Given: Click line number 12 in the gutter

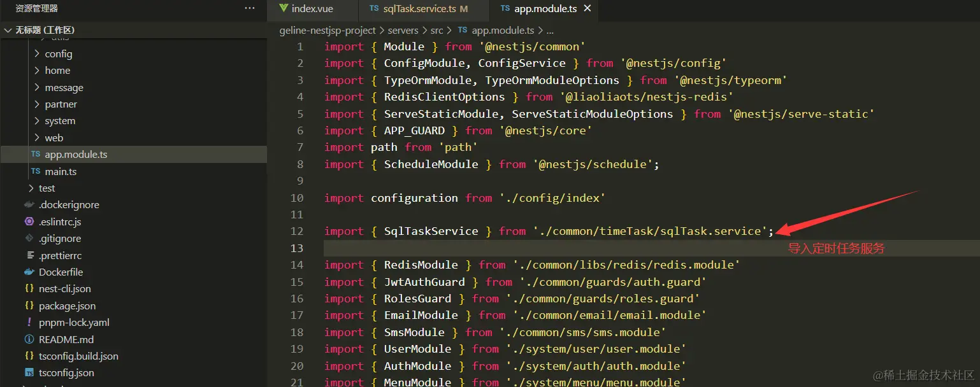Looking at the screenshot, I should click(x=297, y=231).
